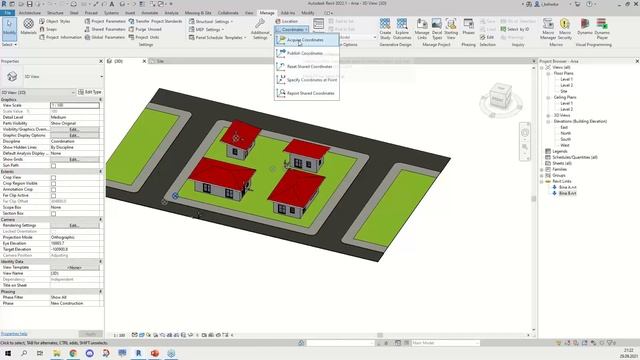Choose Acquire Coordinates from menu
The width and height of the screenshot is (640, 360).
click(x=307, y=40)
